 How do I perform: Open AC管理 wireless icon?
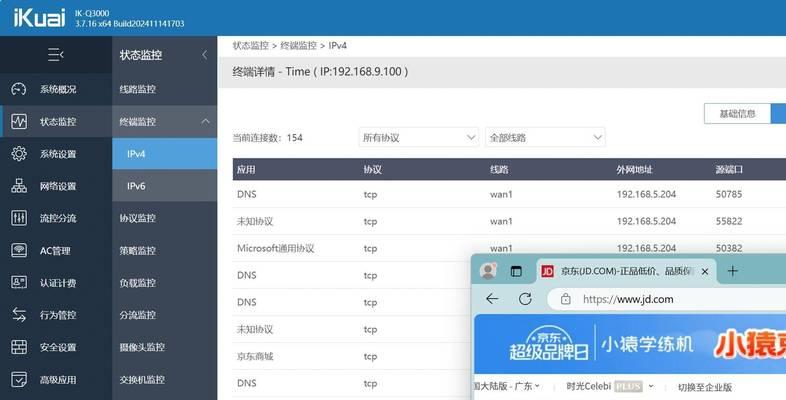[x=19, y=250]
